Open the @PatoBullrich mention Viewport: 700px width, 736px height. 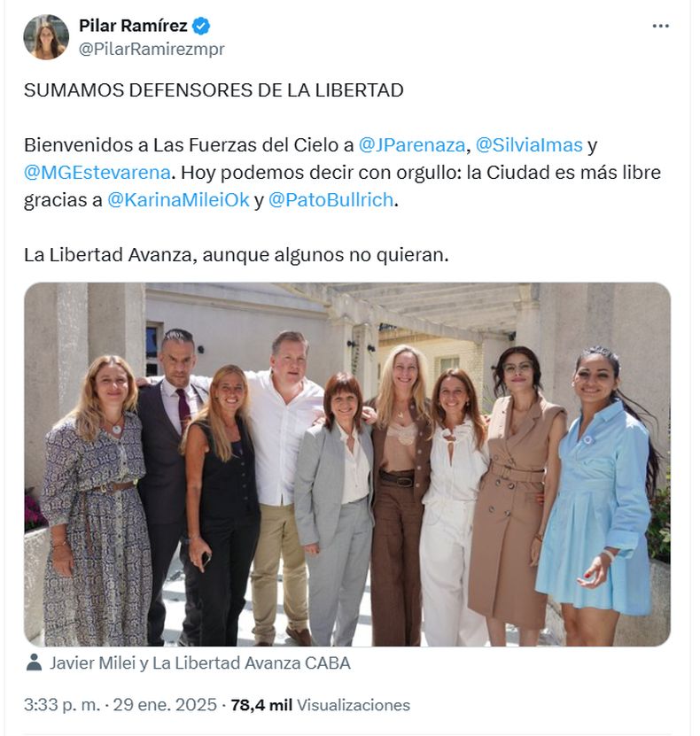pos(331,200)
